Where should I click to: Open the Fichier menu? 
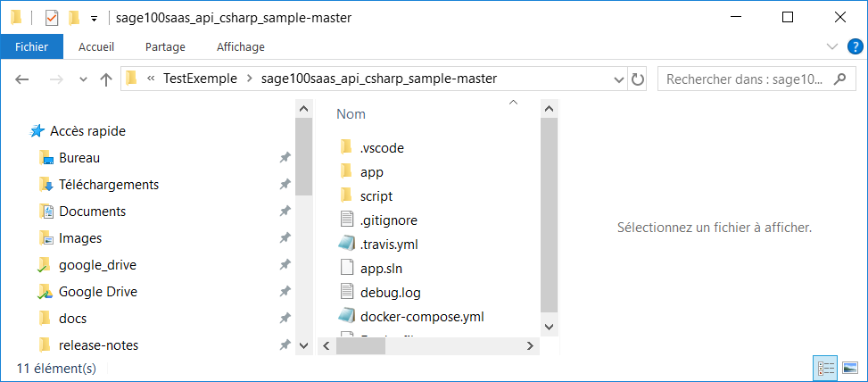31,47
